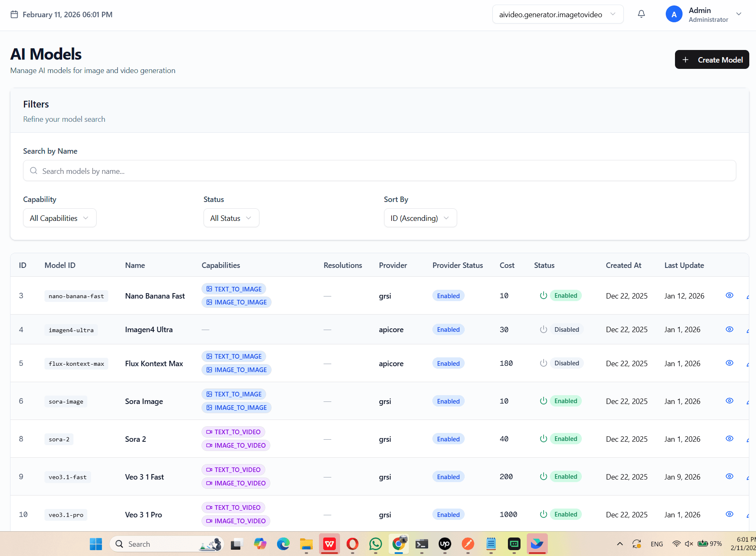This screenshot has width=756, height=556.
Task: Click the notification bell icon
Action: click(641, 14)
